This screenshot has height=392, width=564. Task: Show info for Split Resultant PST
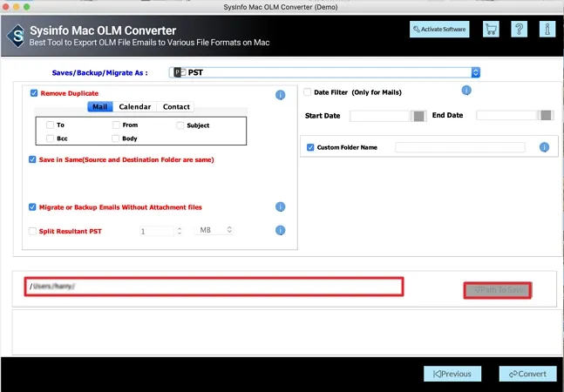point(280,230)
